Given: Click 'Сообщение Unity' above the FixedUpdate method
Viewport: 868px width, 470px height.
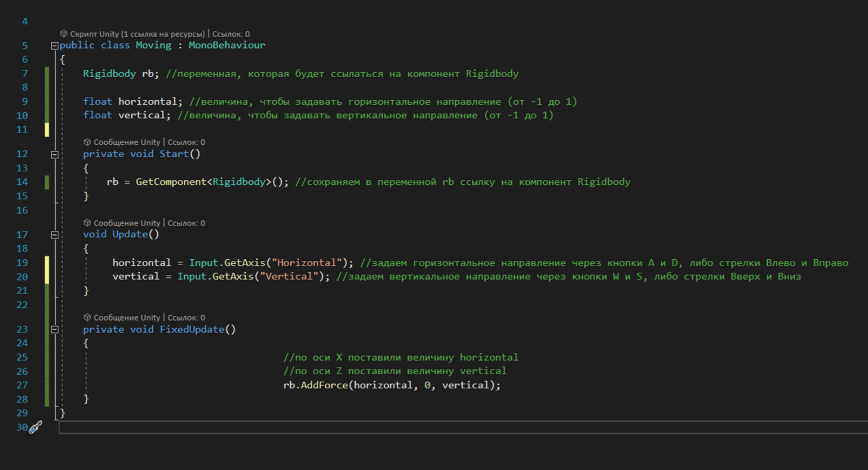Looking at the screenshot, I should click(127, 318).
